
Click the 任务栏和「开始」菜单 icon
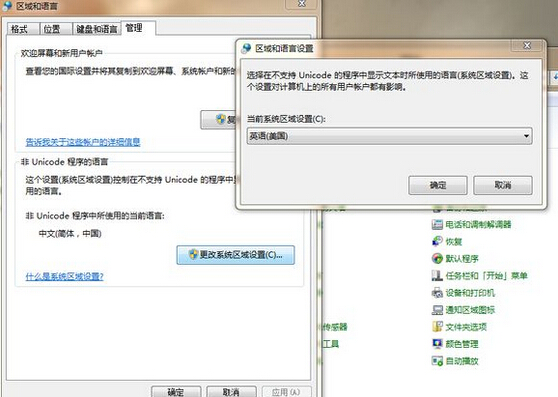coord(437,276)
